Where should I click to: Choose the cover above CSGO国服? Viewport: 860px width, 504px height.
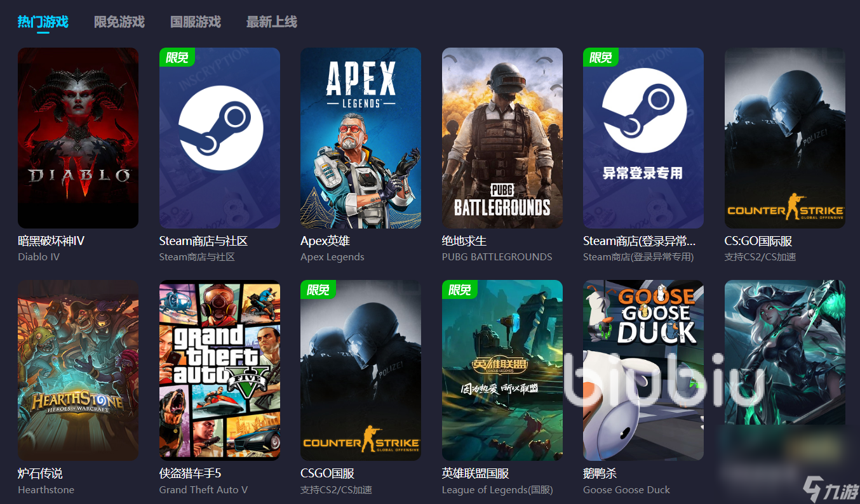tap(361, 370)
